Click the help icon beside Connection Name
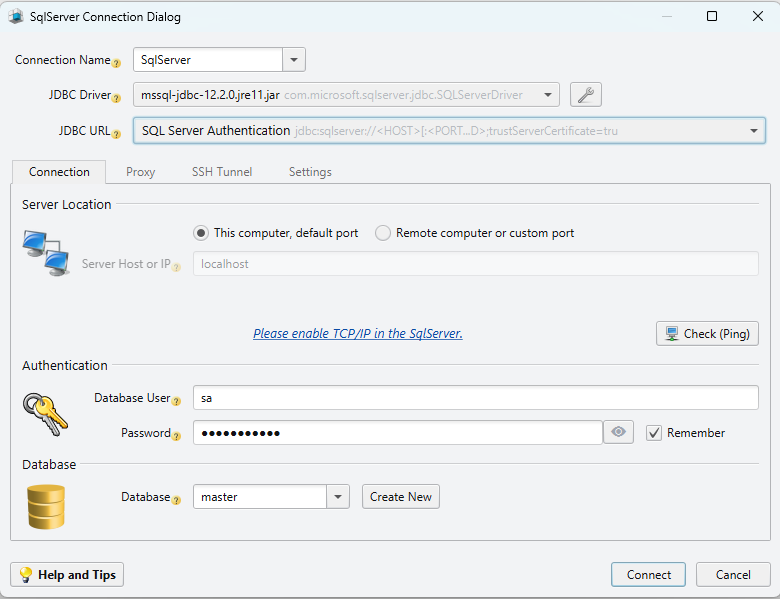 click(117, 63)
